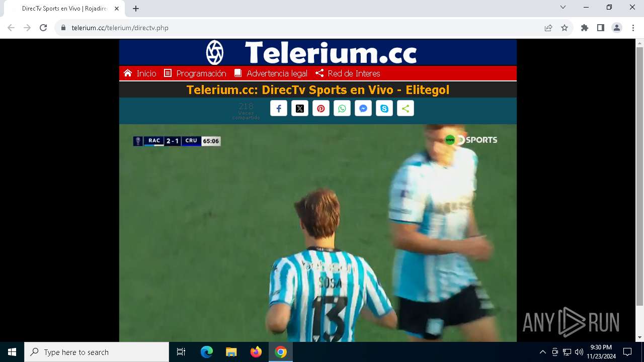
Task: Share this page from the address bar
Action: (x=548, y=28)
